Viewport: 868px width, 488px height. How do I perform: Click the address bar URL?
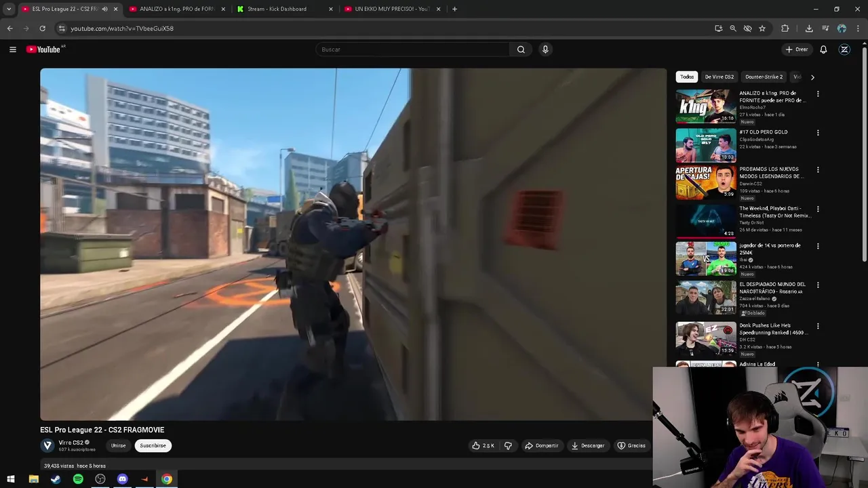click(122, 28)
